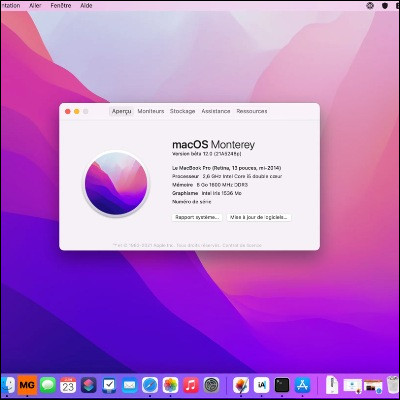Open the Stockage tab

tap(182, 111)
